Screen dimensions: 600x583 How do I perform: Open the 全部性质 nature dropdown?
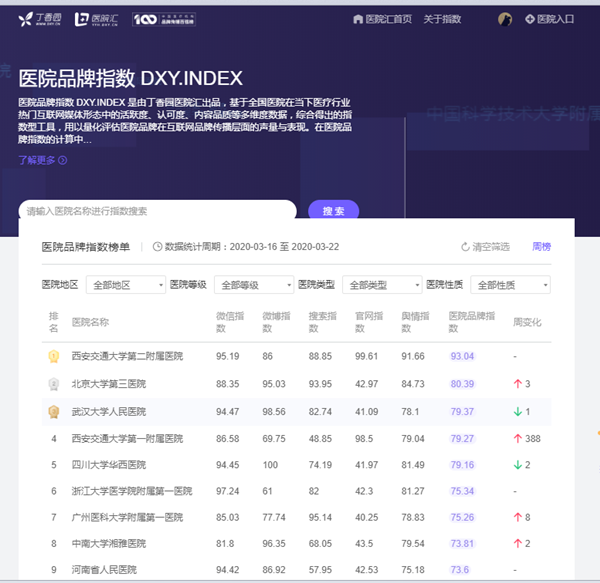[510, 285]
